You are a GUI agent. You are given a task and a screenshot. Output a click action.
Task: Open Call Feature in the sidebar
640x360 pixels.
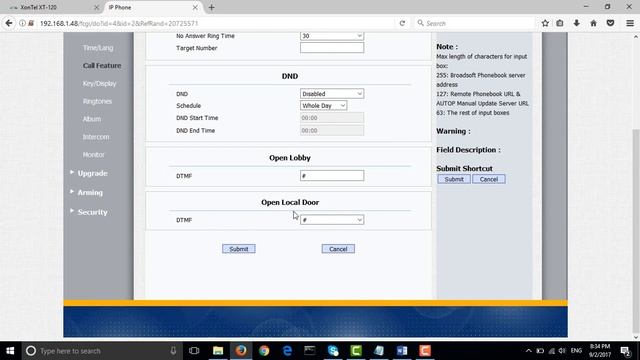pyautogui.click(x=102, y=65)
